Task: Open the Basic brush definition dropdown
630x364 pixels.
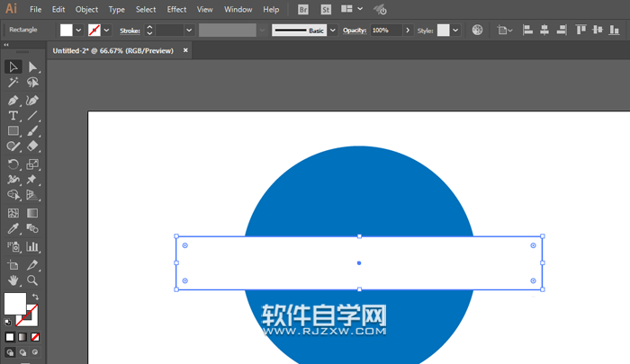Action: click(332, 30)
